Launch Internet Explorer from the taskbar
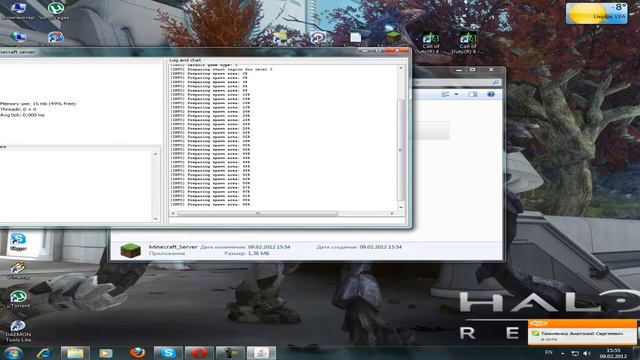Viewport: 640px width, 360px height. 44,353
